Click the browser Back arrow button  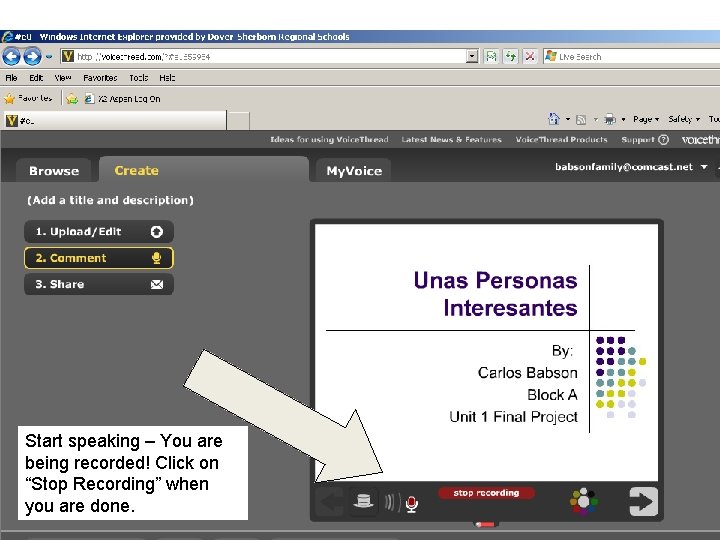pos(11,56)
